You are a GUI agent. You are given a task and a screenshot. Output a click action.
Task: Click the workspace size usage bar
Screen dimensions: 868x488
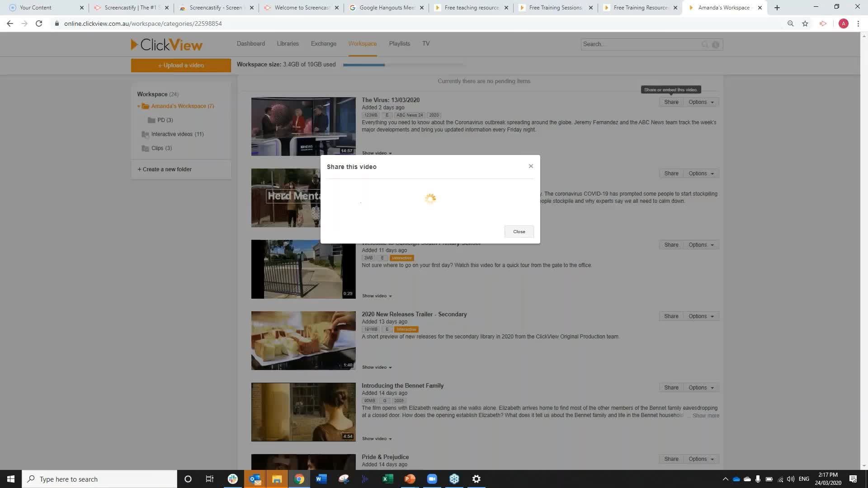(404, 65)
